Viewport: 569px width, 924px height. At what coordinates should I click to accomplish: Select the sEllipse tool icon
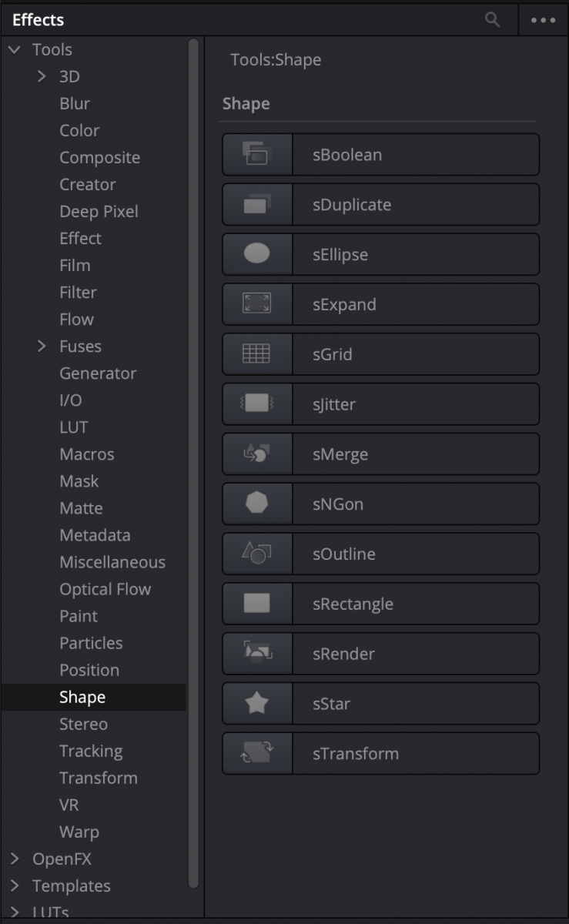click(256, 254)
